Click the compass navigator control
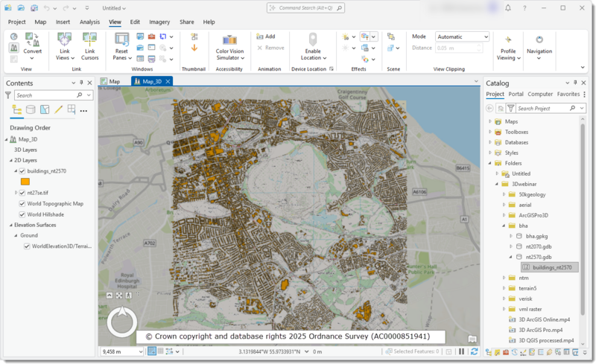Viewport: 596px width, 364px height. tap(122, 322)
